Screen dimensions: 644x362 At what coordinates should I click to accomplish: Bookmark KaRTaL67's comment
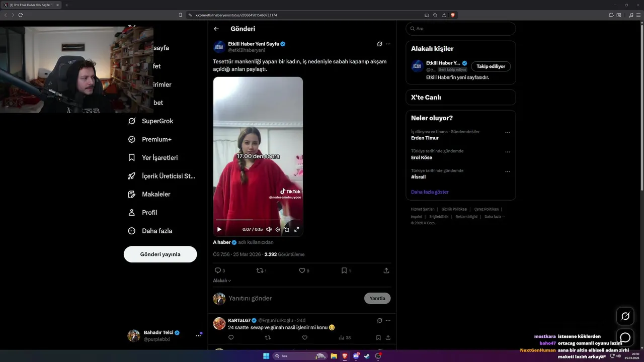coord(378,338)
